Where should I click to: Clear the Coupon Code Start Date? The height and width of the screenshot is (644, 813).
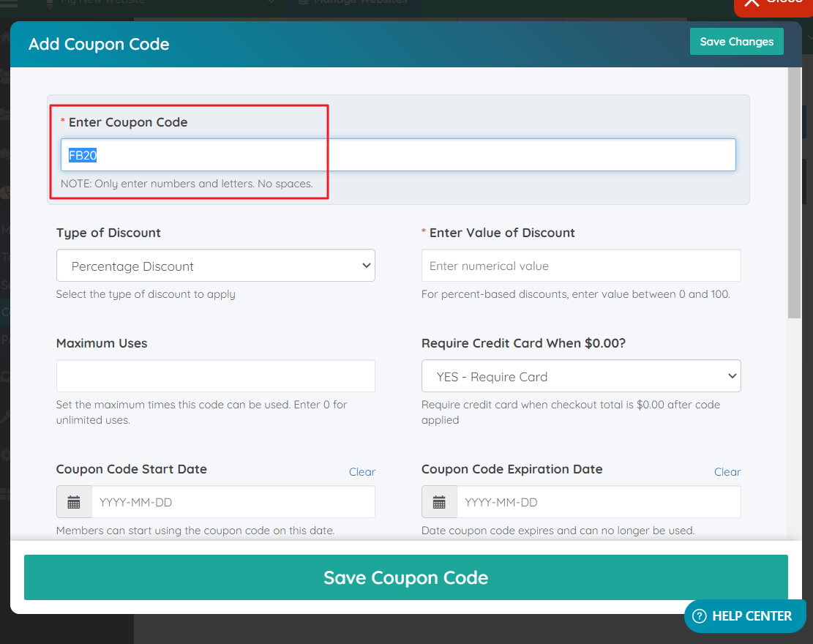tap(361, 471)
